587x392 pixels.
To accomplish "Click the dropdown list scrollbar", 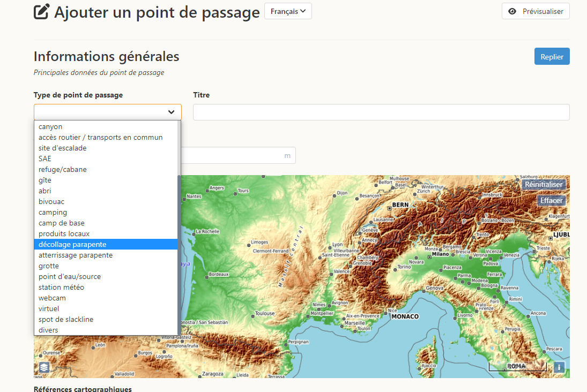I will 179,254.
